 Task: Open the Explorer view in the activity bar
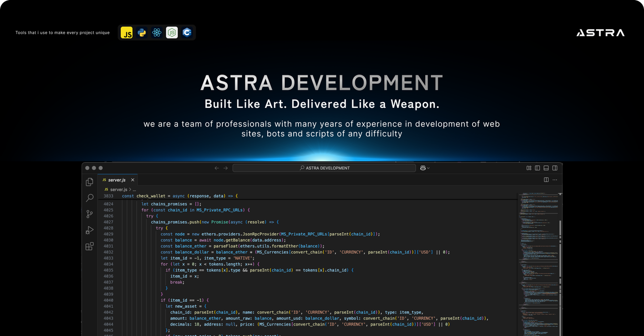pyautogui.click(x=90, y=182)
